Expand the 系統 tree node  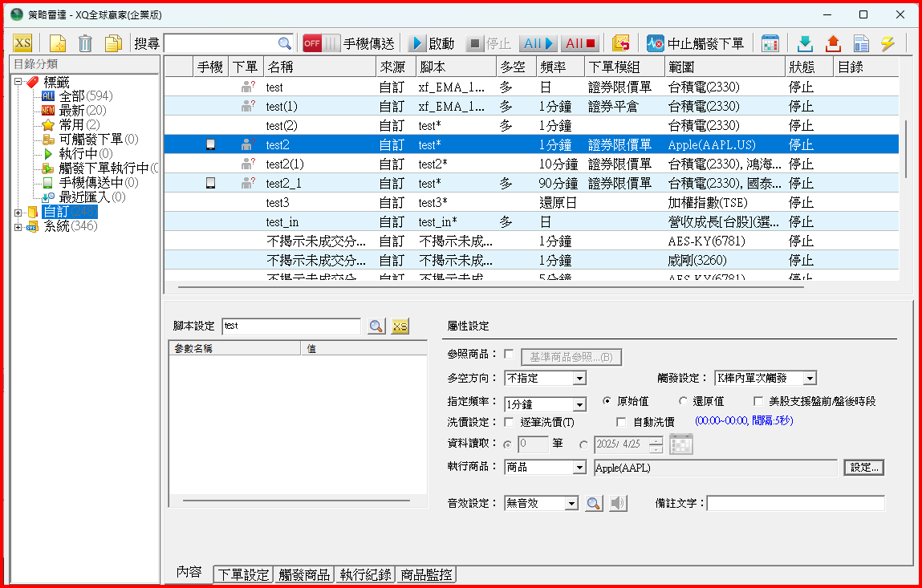coord(18,227)
